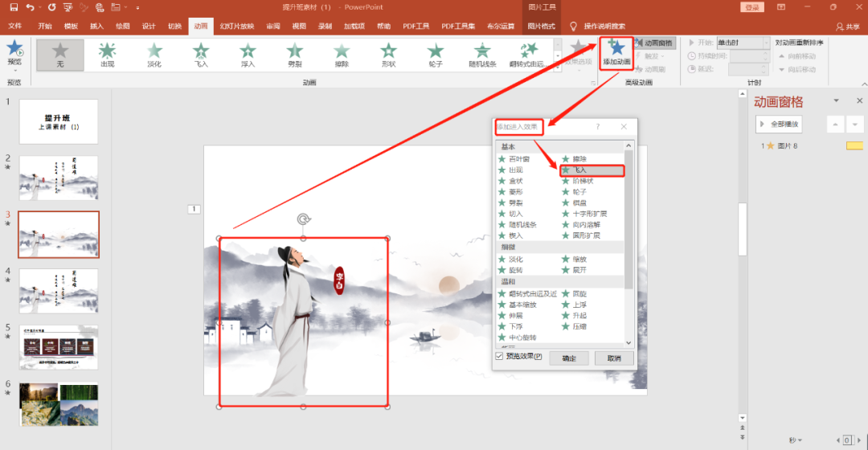Switch to the 幻灯片放映 tab
Screen dimensions: 868x450
pyautogui.click(x=237, y=26)
